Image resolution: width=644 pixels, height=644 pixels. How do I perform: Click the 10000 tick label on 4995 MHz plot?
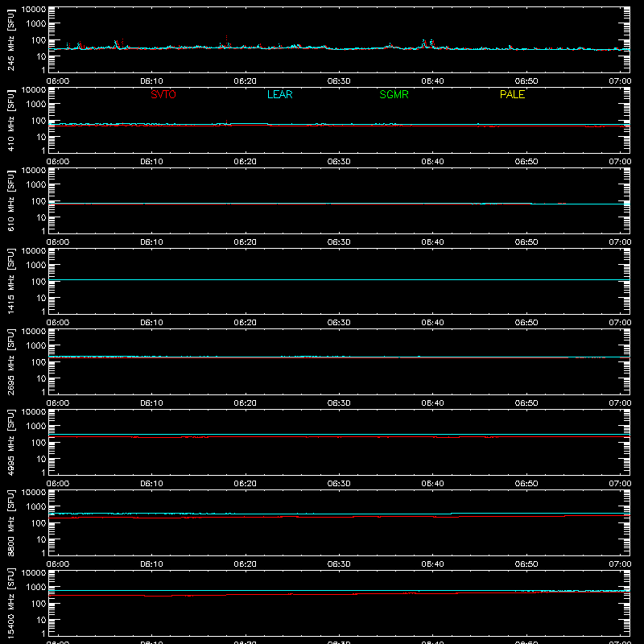(x=34, y=412)
